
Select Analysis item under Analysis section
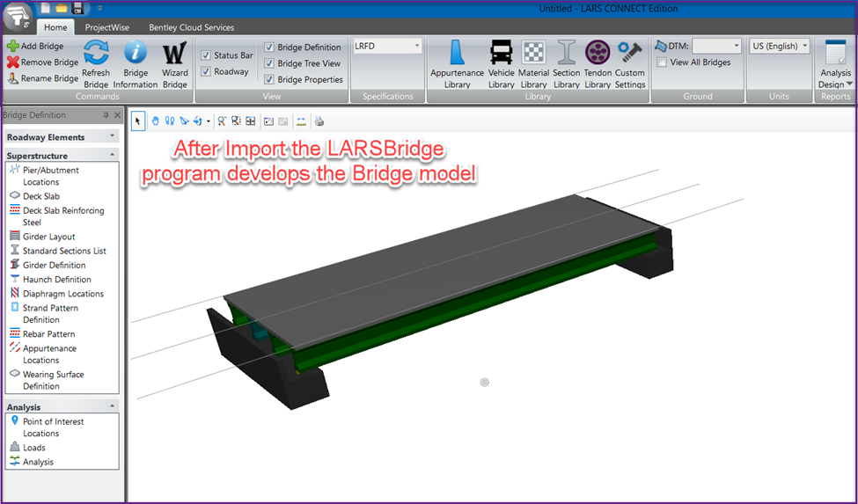tap(32, 462)
